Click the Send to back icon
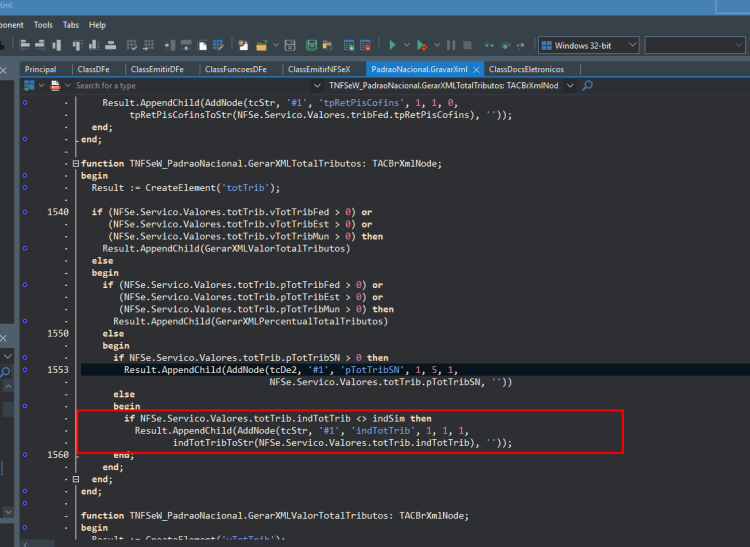Viewport: 750px width, 547px height. [186, 45]
